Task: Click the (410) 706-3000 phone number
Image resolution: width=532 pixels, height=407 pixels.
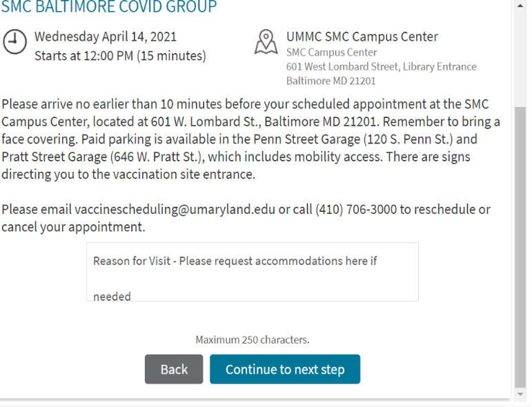Action: [x=355, y=209]
